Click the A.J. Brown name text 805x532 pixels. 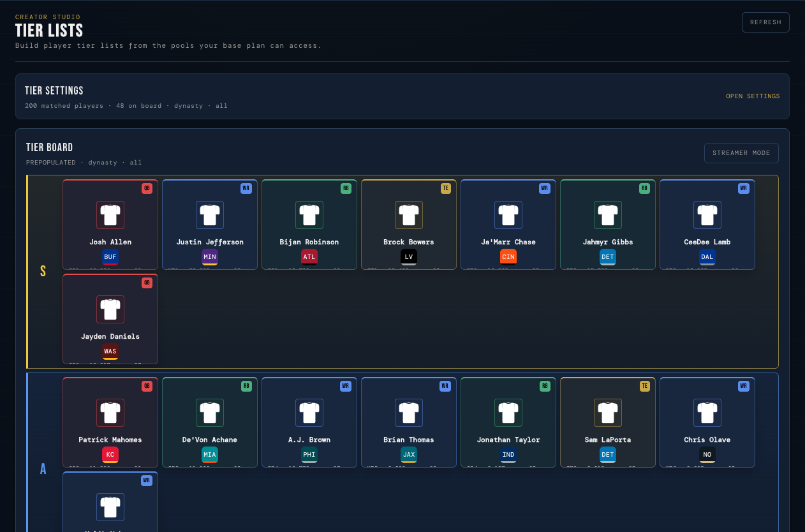click(x=309, y=440)
